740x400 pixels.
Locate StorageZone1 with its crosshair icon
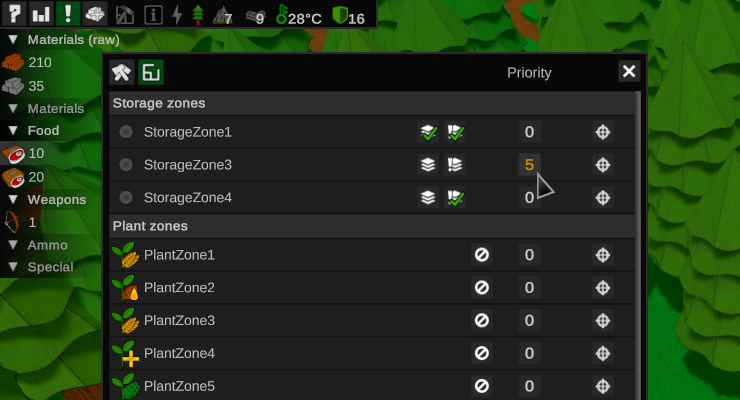tap(603, 132)
